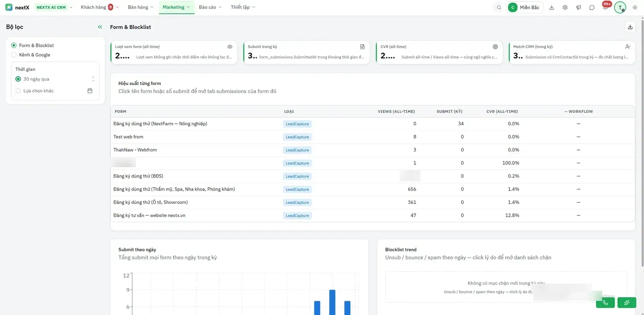Open the Miền Bắc region selector
Screen dimensions: 644x315
click(x=525, y=7)
